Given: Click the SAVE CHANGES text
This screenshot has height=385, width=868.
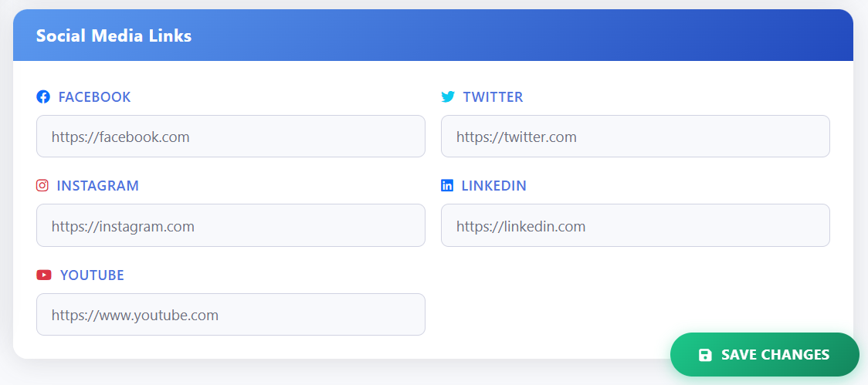Looking at the screenshot, I should tap(775, 355).
